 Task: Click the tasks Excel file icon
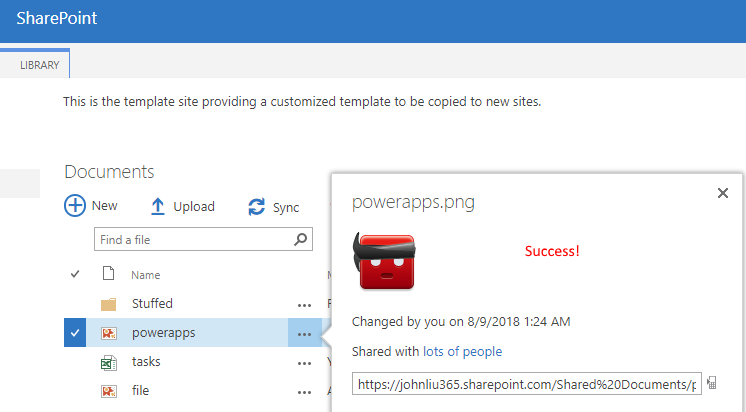(x=109, y=362)
